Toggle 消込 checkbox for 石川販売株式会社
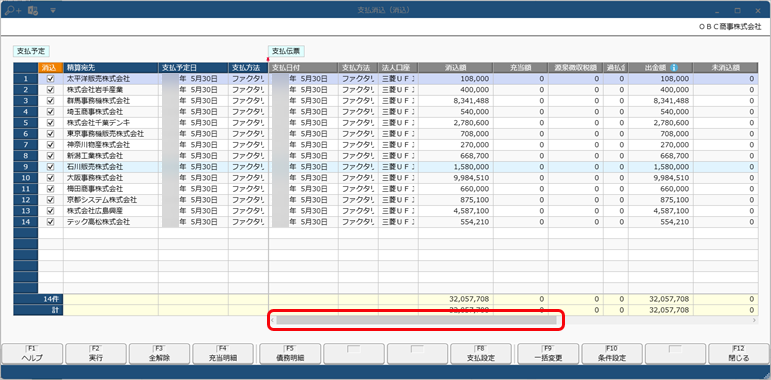 click(50, 167)
